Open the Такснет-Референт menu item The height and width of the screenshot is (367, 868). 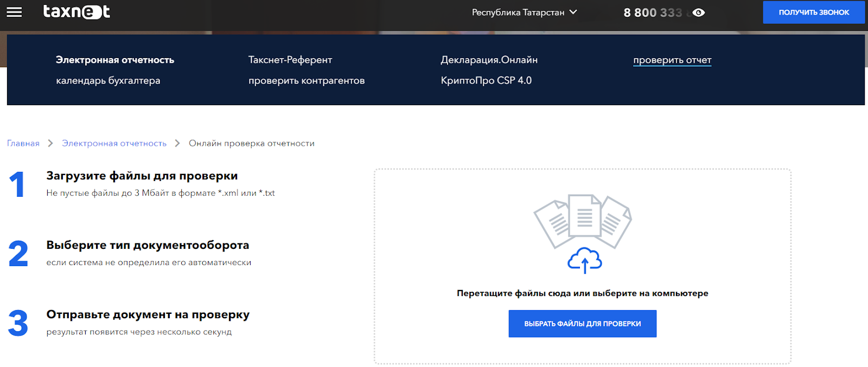coord(290,60)
